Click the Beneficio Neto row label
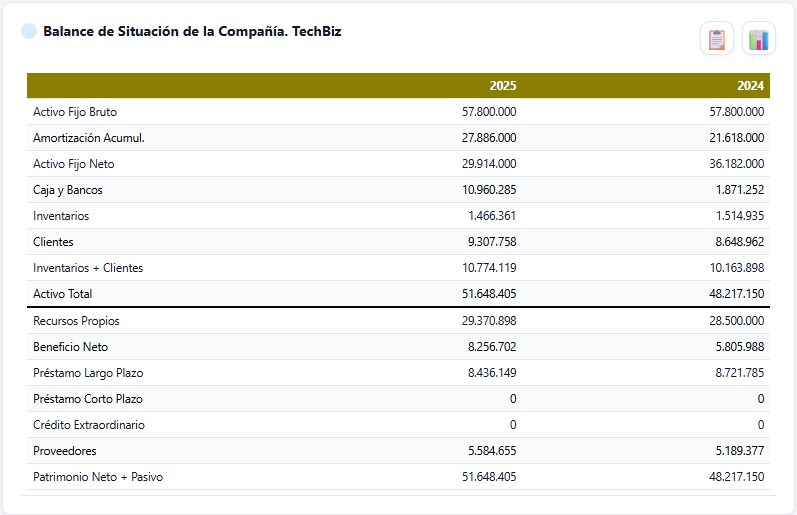Screen dimensions: 797x515 (x=70, y=347)
